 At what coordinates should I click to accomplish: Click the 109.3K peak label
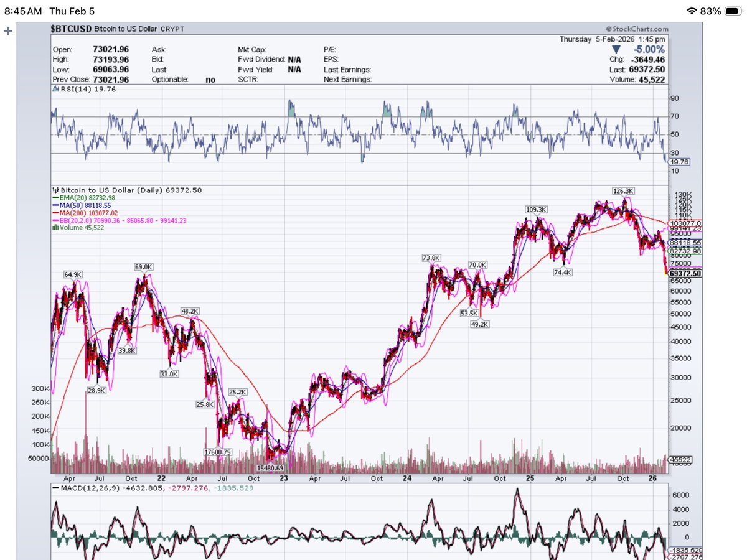(x=535, y=210)
